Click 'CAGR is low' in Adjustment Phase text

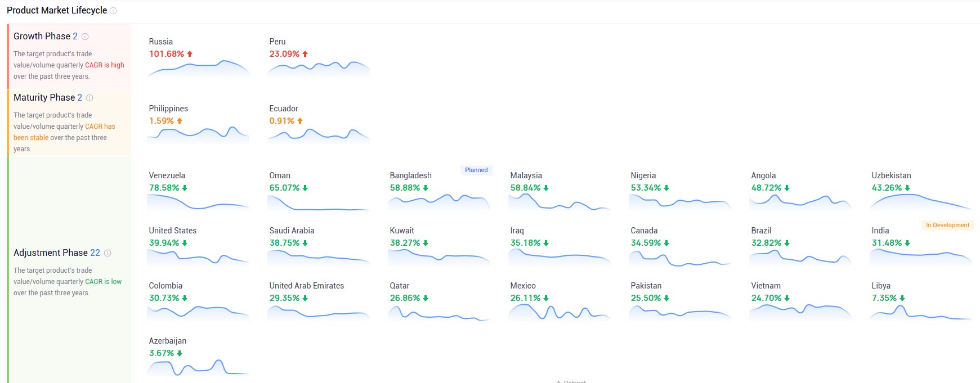104,282
